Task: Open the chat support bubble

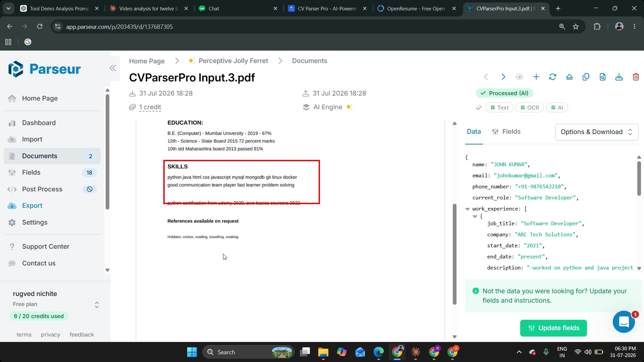Action: click(x=624, y=322)
